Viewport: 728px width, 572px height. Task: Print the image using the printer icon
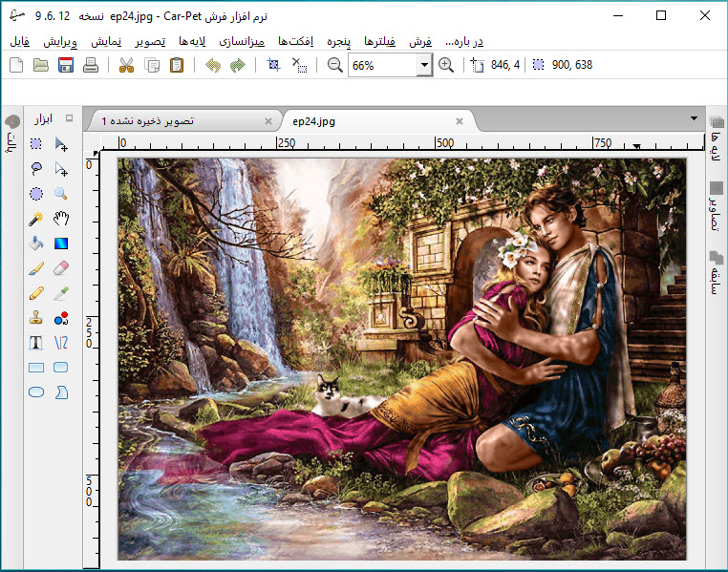pyautogui.click(x=91, y=65)
